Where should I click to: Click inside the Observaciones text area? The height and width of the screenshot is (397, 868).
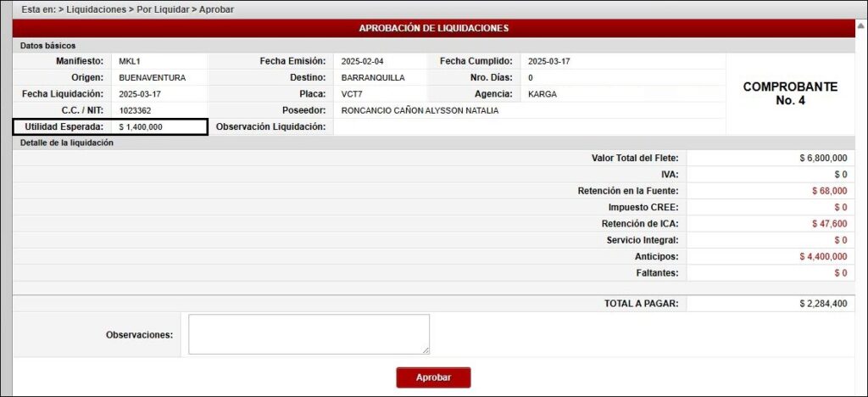click(x=309, y=334)
